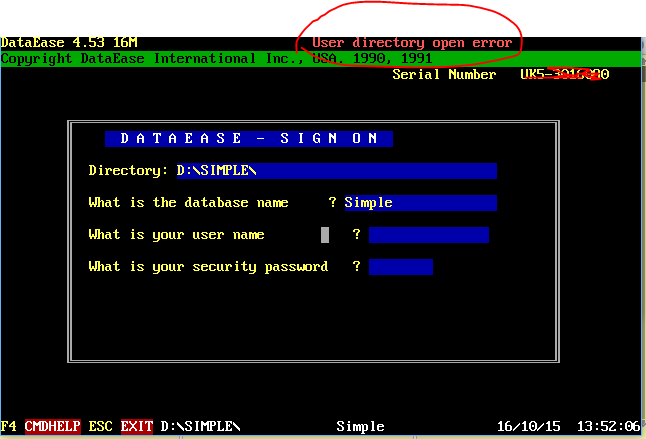Click the database name field containing Simple
Screen dimensions: 646x439
(x=421, y=203)
